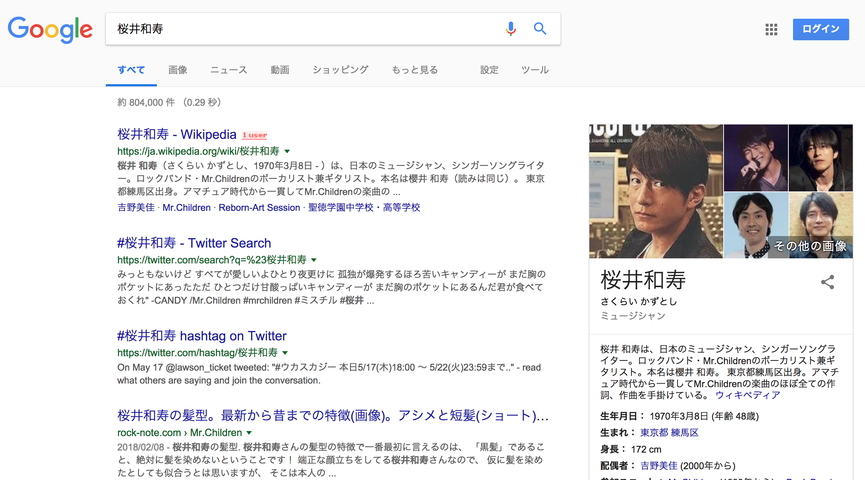The image size is (865, 480).
Task: Expand the もっと見る menu
Action: [415, 70]
